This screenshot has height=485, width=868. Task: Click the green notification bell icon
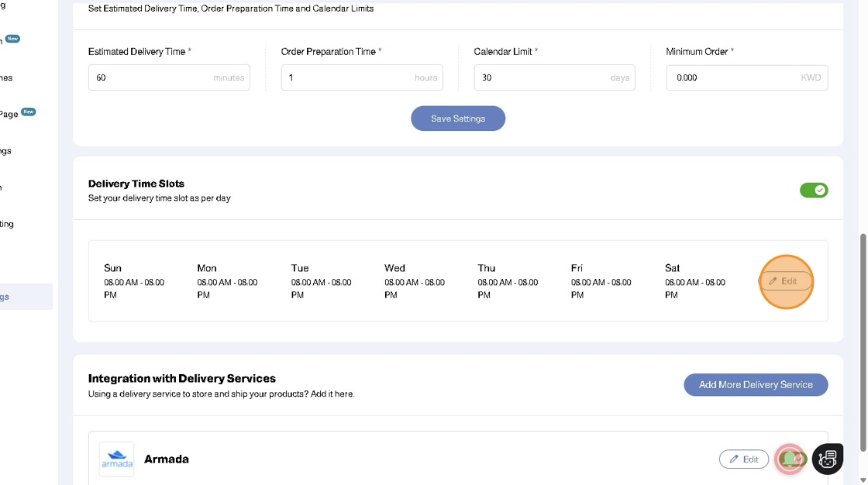790,459
